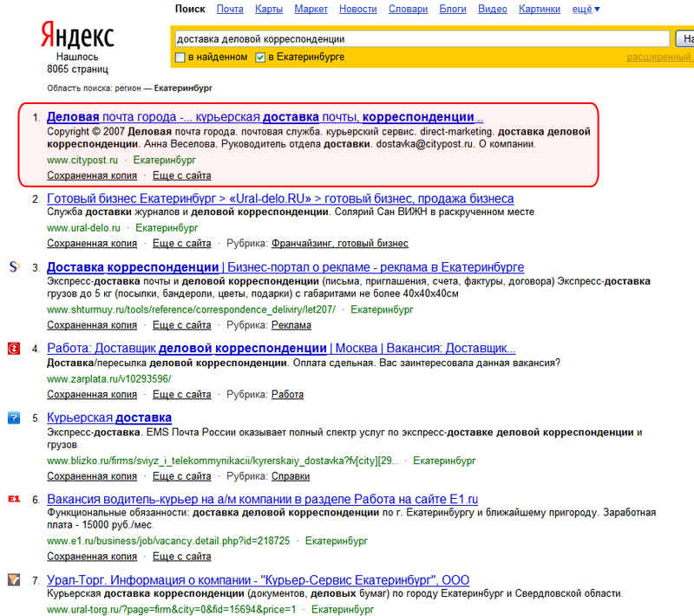Go to the Картинки search tab
Viewport: 694px width, 616px height.
coord(540,10)
